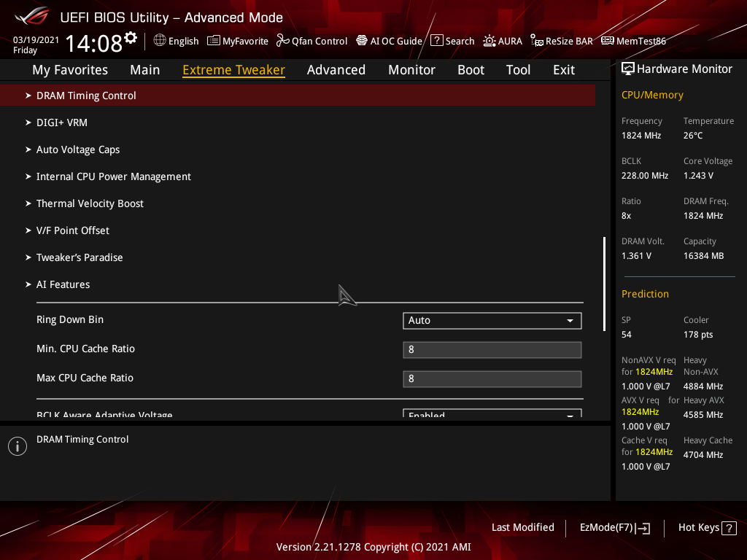This screenshot has height=560, width=747.
Task: Open the Main tab
Action: (145, 70)
